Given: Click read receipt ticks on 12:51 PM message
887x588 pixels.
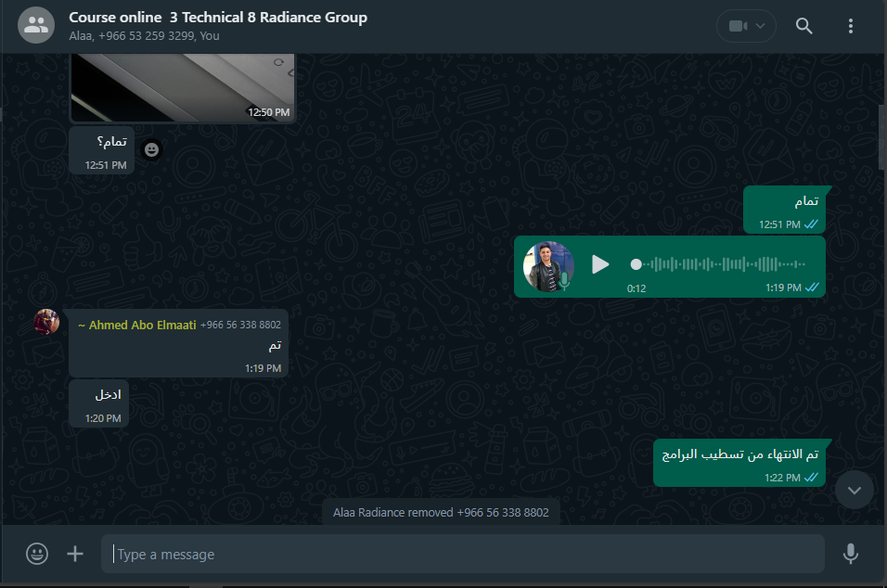Looking at the screenshot, I should 811,224.
